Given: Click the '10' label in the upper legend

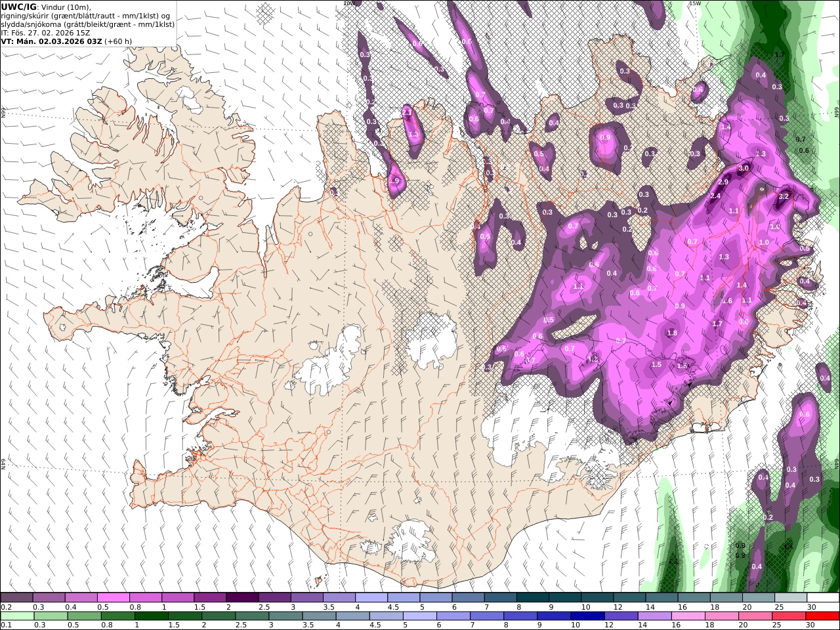Looking at the screenshot, I should (585, 607).
